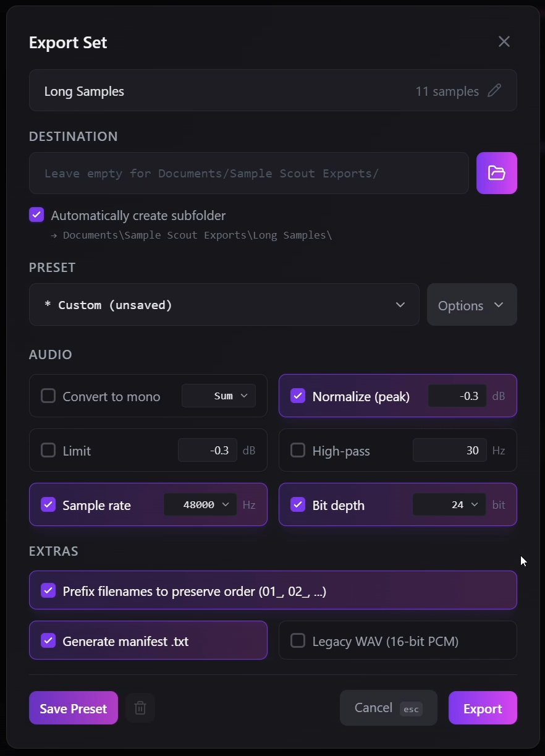Screen dimensions: 545x756
Task: Open the 48000 sample rate dropdown
Action: [x=200, y=504]
